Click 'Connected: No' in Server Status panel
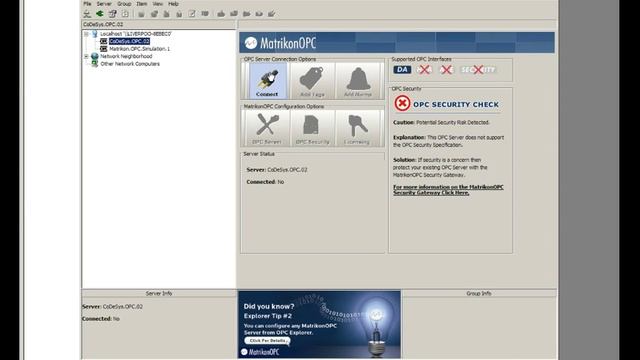This screenshot has height=360, width=640. pyautogui.click(x=265, y=182)
